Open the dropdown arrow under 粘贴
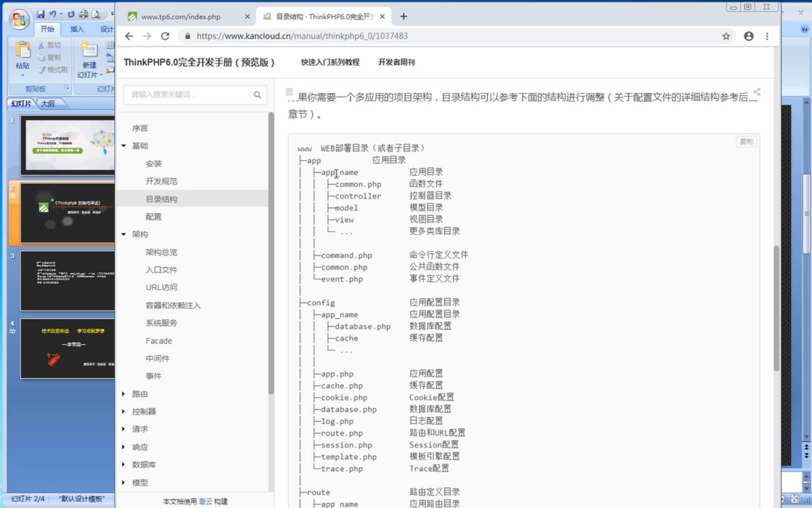The image size is (812, 508). [22, 75]
